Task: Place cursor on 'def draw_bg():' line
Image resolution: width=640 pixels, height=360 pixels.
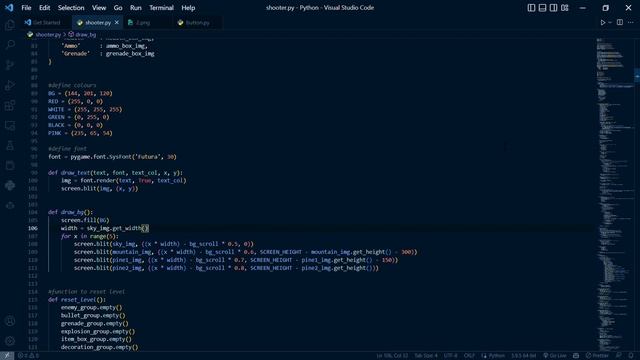Action: tap(70, 212)
